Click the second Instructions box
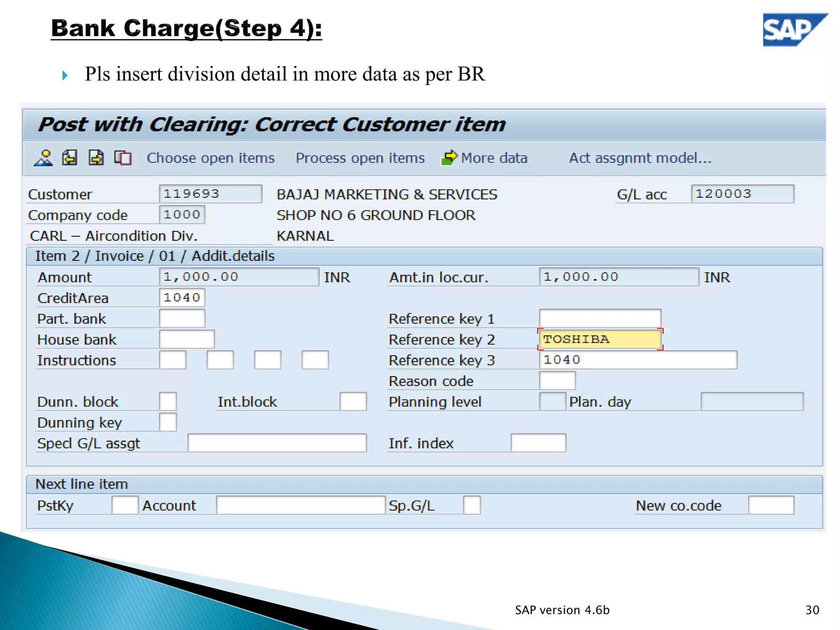 click(x=220, y=360)
